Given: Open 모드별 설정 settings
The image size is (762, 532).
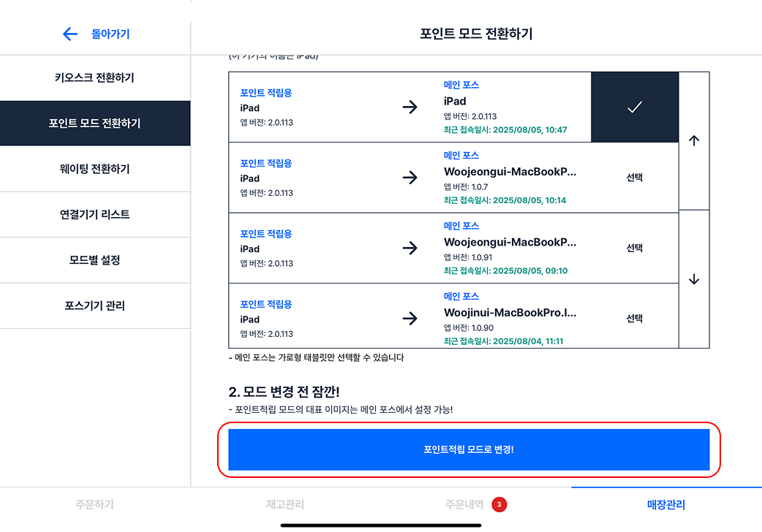Looking at the screenshot, I should [x=95, y=260].
